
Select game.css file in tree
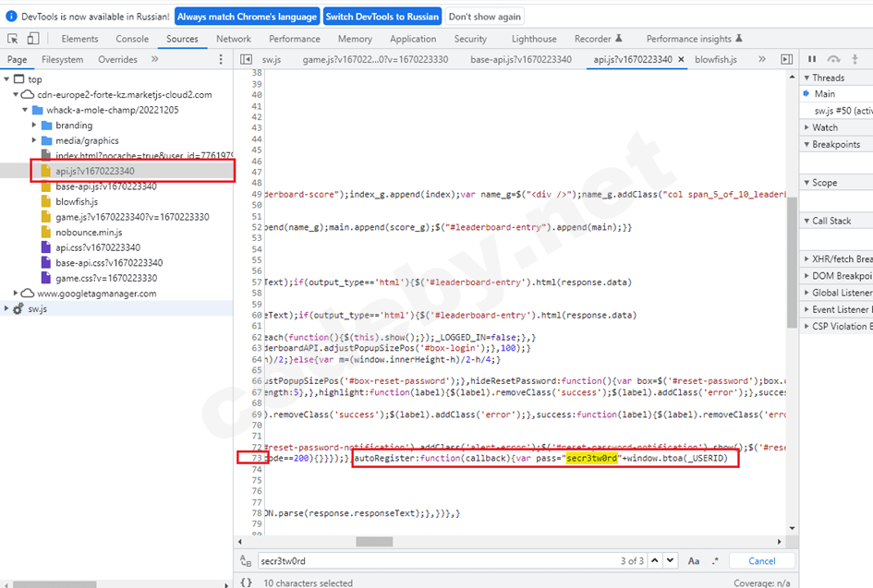click(106, 278)
